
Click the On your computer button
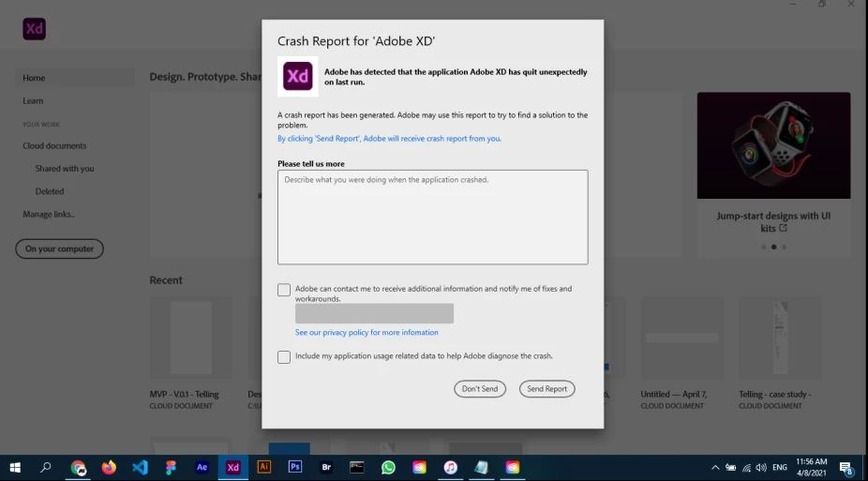[59, 248]
